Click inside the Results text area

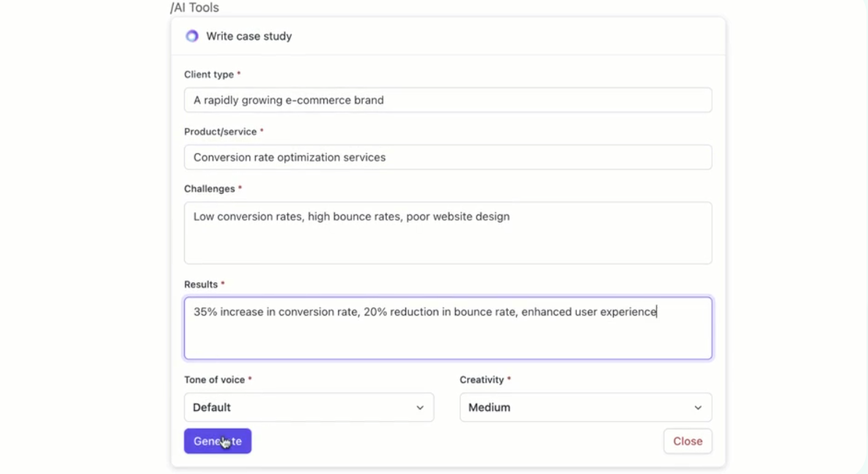pyautogui.click(x=448, y=329)
